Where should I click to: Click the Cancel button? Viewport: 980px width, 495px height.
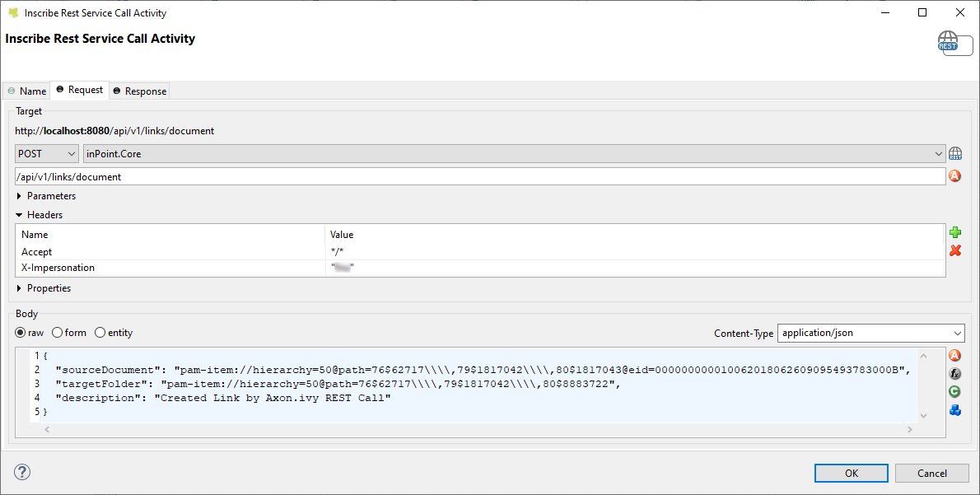[x=932, y=473]
